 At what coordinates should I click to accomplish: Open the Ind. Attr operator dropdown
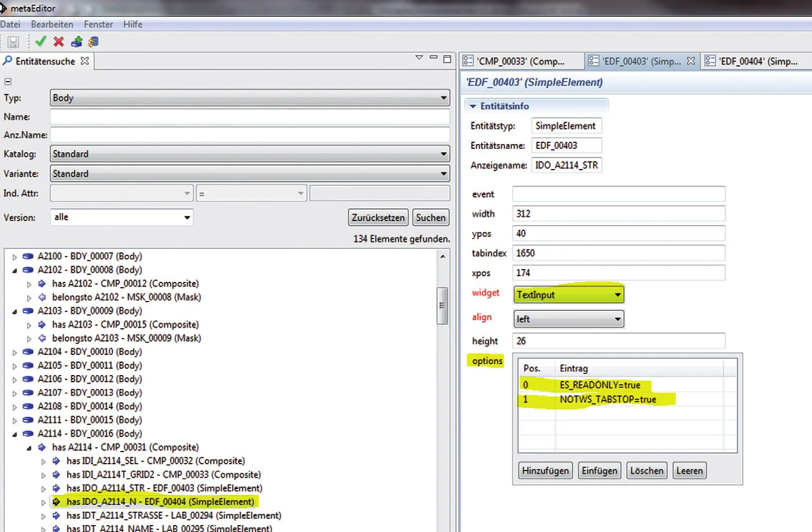[252, 193]
